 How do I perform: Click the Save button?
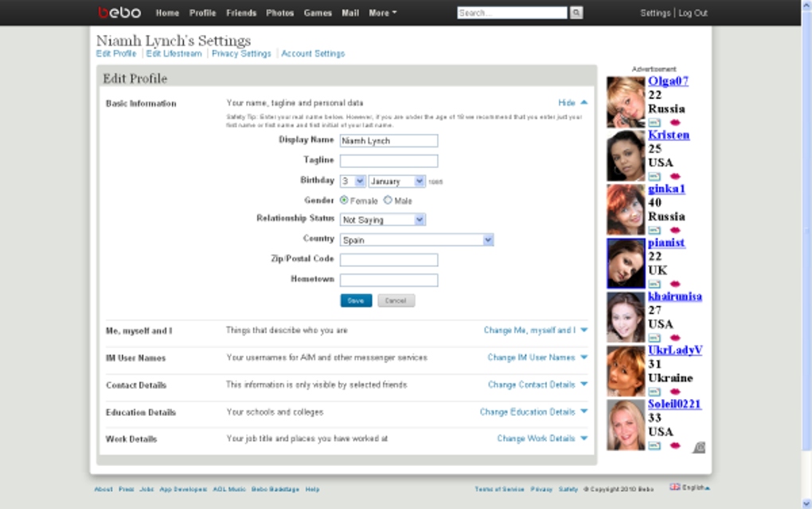coord(356,300)
